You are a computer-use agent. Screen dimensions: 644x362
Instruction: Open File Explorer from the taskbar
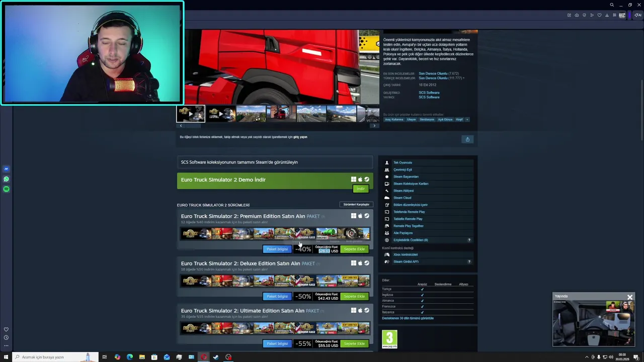[x=142, y=357]
